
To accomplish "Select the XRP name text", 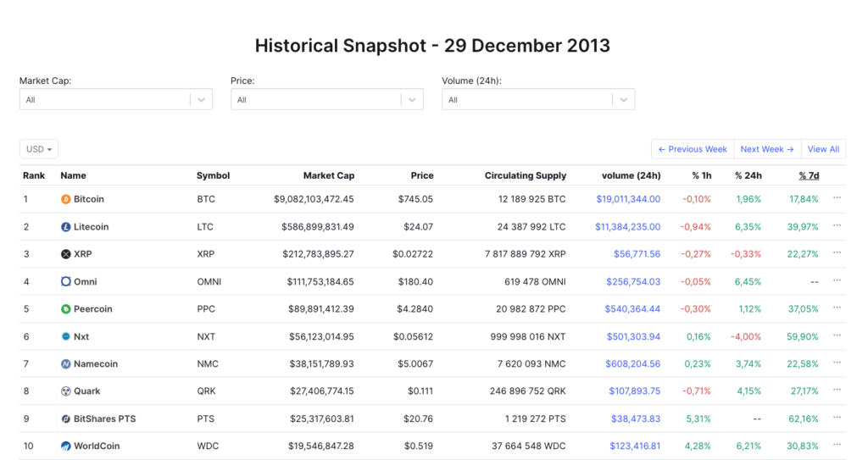I will 83,254.
